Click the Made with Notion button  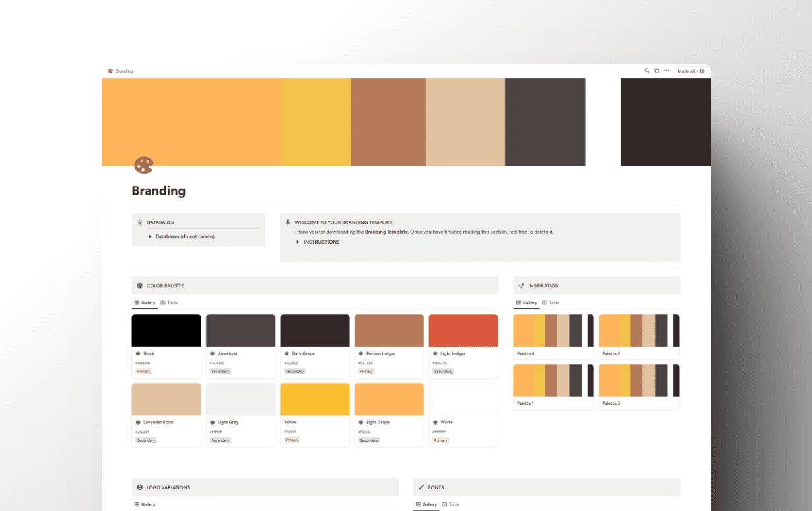point(691,71)
